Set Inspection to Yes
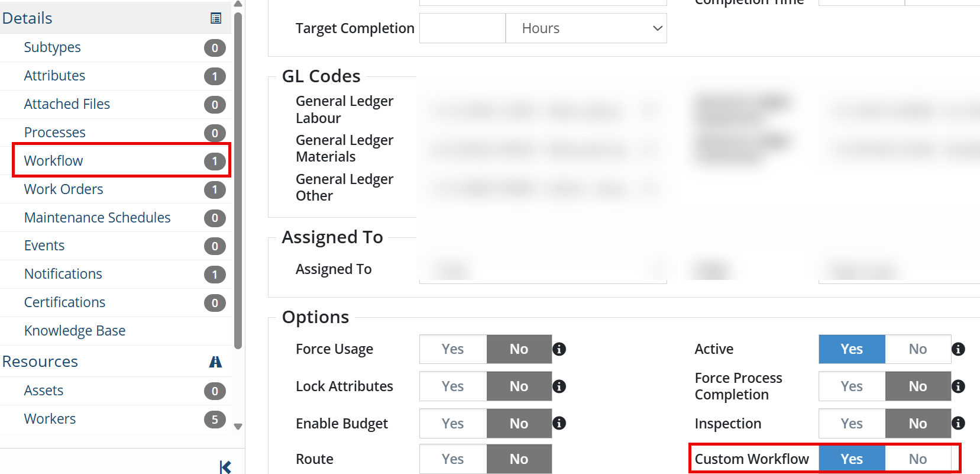This screenshot has height=474, width=980. coord(852,423)
